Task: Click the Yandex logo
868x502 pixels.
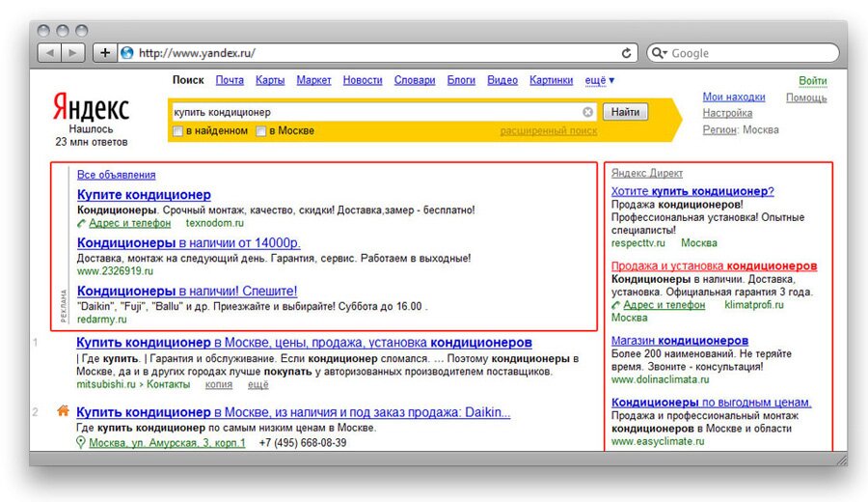Action: pyautogui.click(x=91, y=107)
